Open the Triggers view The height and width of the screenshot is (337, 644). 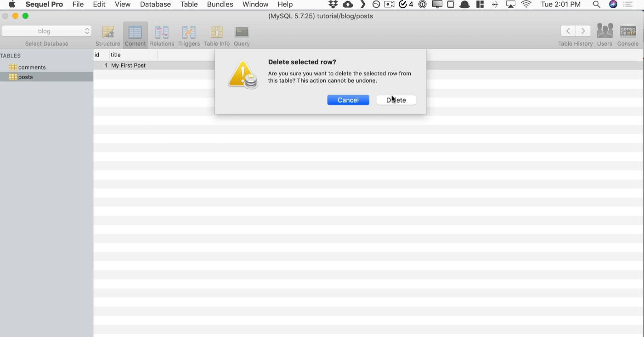(189, 36)
